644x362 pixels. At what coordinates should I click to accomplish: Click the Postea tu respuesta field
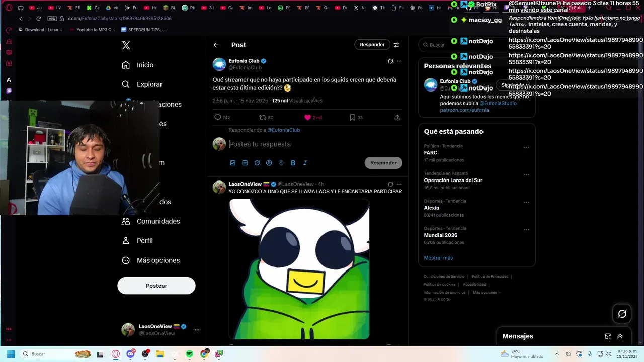coord(314,144)
